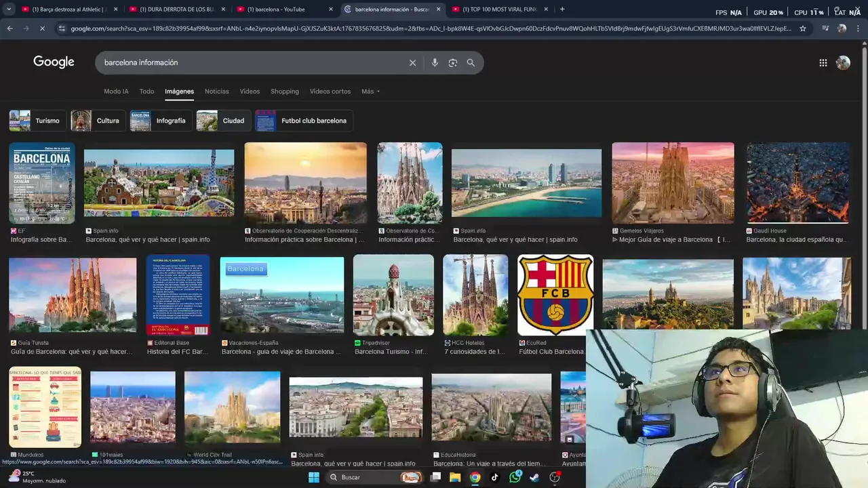This screenshot has width=868, height=488.
Task: Switch to the 'Vídeos' tab
Action: 250,91
